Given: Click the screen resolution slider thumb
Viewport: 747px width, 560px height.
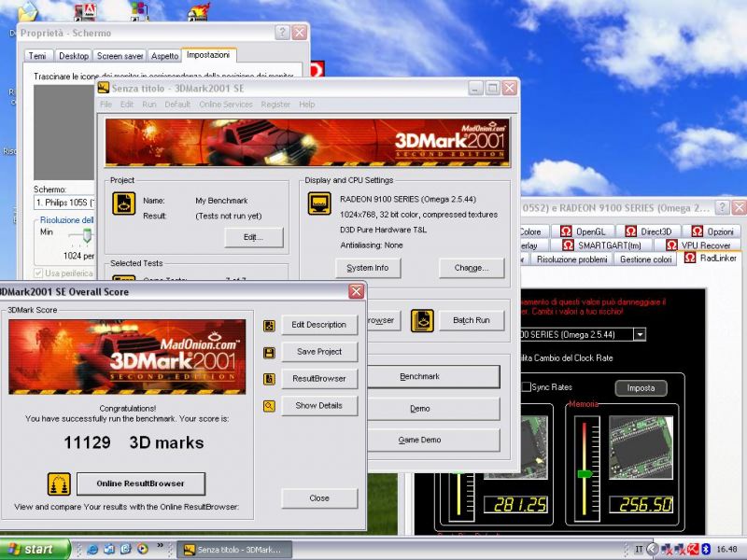Looking at the screenshot, I should tap(87, 236).
